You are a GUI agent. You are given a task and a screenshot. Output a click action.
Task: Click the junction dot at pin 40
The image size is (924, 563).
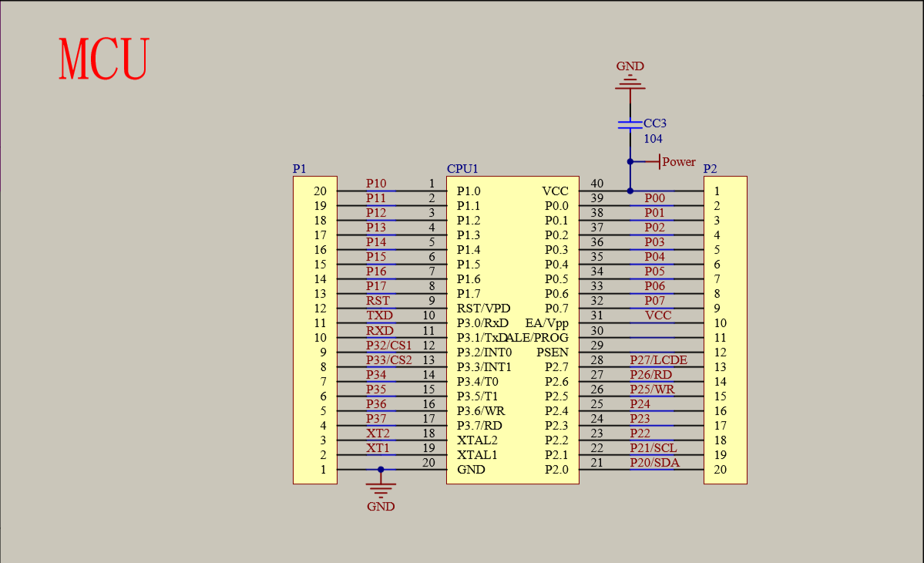630,190
